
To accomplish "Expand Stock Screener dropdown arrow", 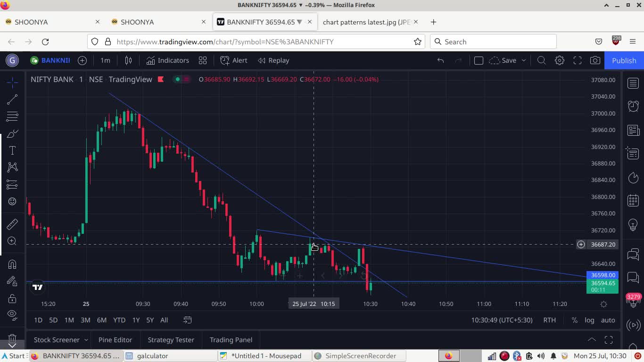I will [86, 340].
